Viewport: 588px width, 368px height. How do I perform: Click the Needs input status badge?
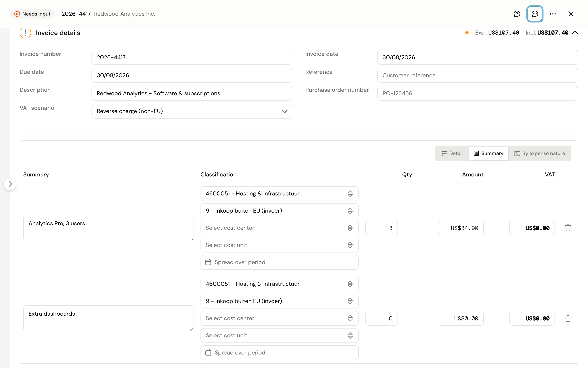(32, 14)
